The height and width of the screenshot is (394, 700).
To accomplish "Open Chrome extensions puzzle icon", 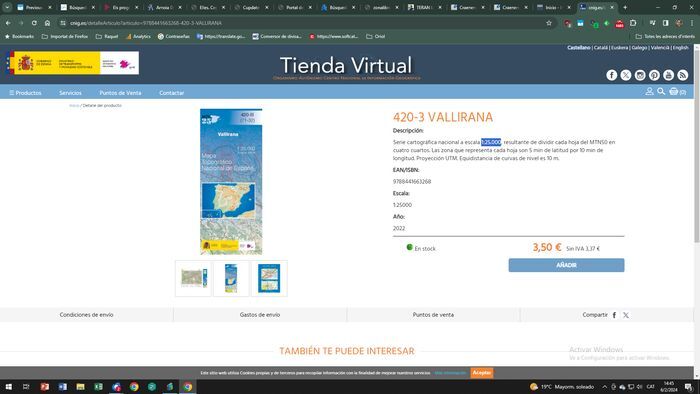I will pyautogui.click(x=633, y=23).
